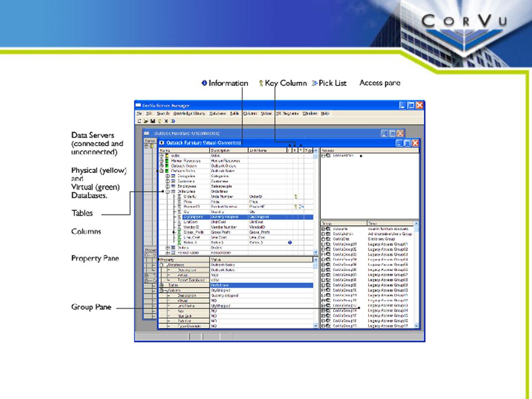Click the key icon in ProductID row
Screen dimensions: 532x399
click(x=295, y=207)
